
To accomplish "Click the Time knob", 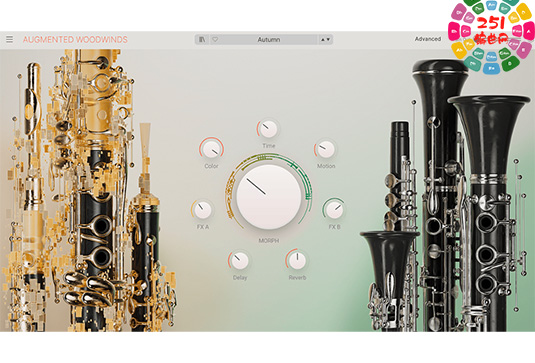I will tap(268, 129).
